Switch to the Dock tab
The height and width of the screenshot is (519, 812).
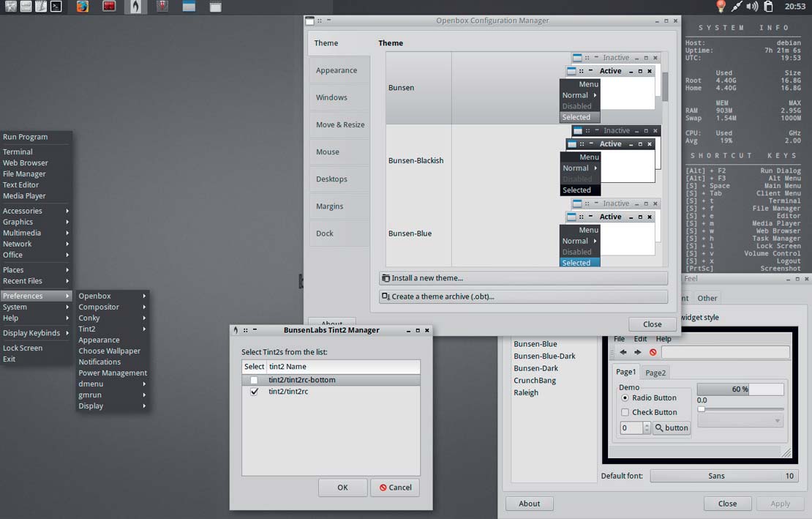(x=339, y=234)
